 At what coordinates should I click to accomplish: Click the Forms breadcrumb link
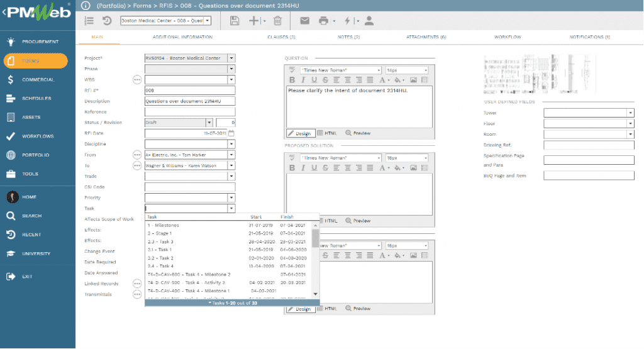(x=142, y=5)
